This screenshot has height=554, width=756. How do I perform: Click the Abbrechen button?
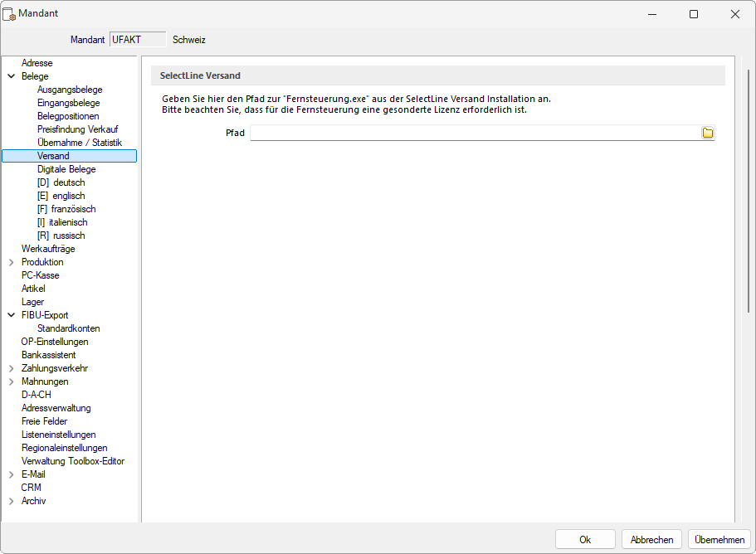pyautogui.click(x=651, y=540)
